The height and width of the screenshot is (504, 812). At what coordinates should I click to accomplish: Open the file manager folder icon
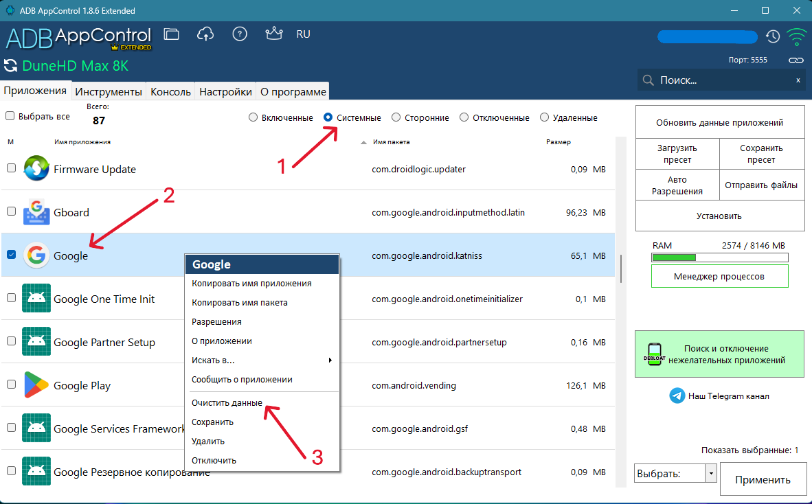click(x=172, y=34)
